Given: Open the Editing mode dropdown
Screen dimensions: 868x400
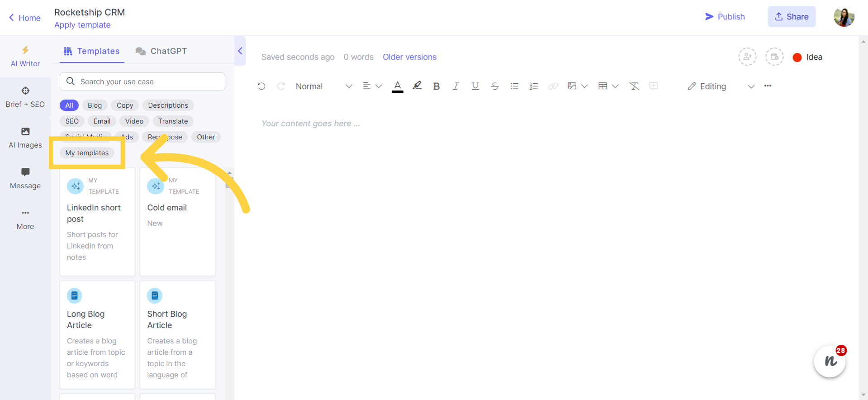Looking at the screenshot, I should point(721,86).
